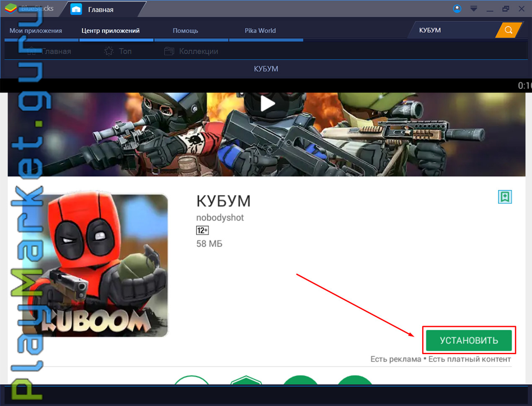Click the 12+ age rating badge
The height and width of the screenshot is (406, 532).
(202, 230)
